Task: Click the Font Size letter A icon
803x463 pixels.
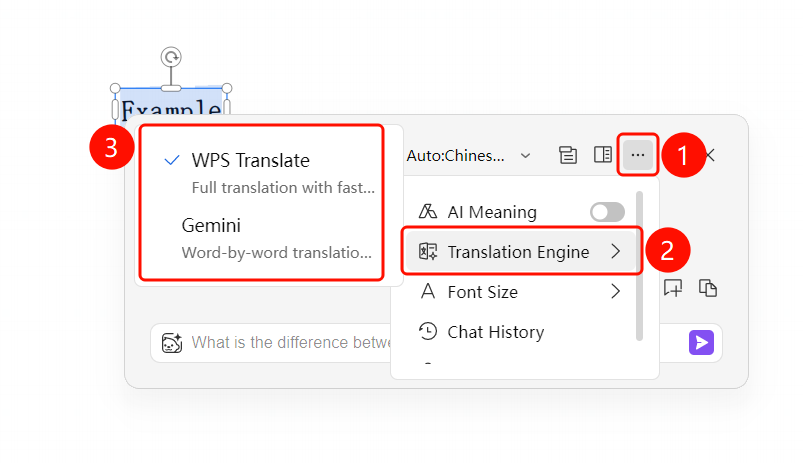Action: [428, 291]
